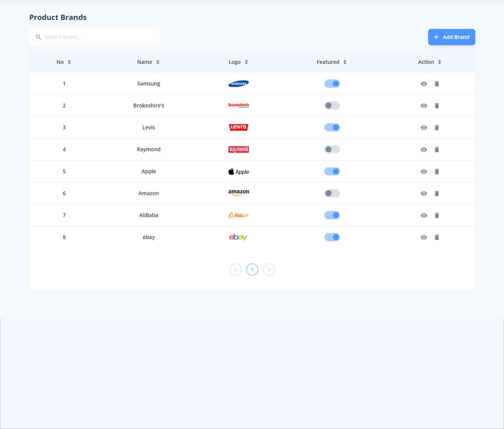Viewport: 504px width, 429px height.
Task: Enable Featured for Brokeshire's
Action: 332,105
